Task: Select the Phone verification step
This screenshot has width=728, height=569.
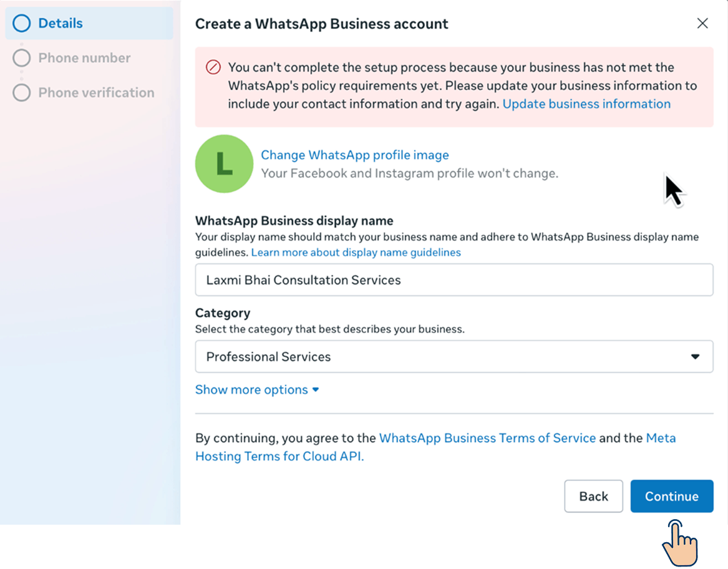Action: 84,93
